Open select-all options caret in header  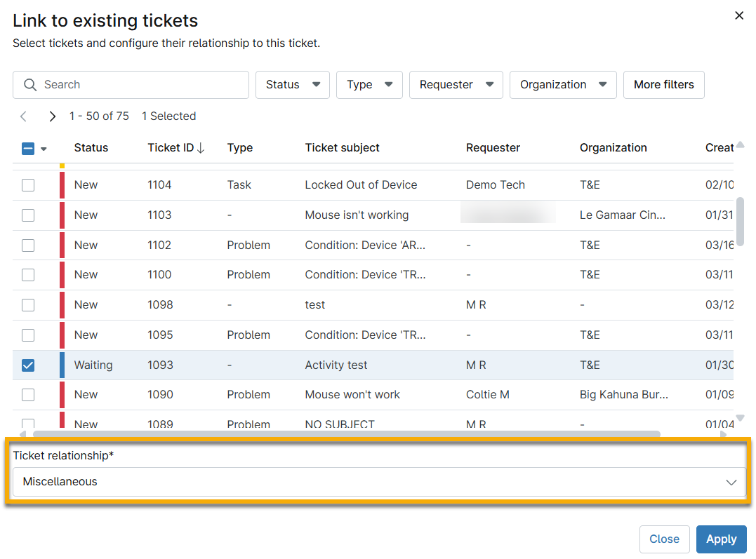44,149
